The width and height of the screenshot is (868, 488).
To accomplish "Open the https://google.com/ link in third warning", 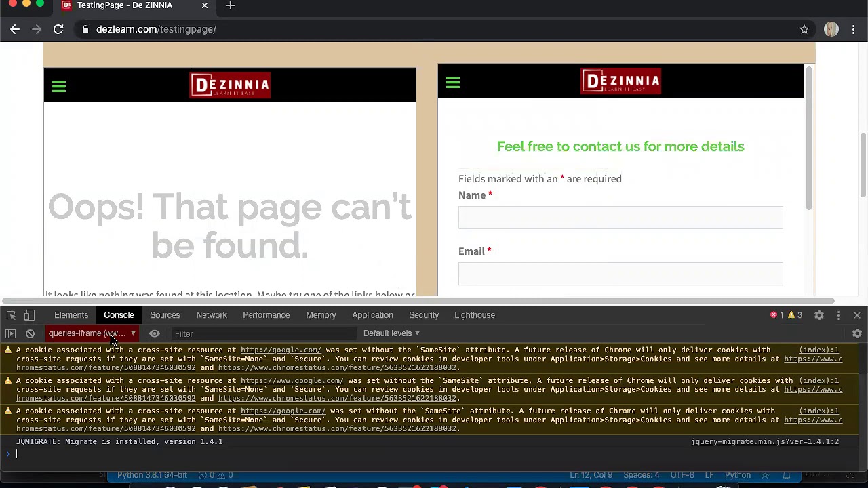I will coord(283,411).
